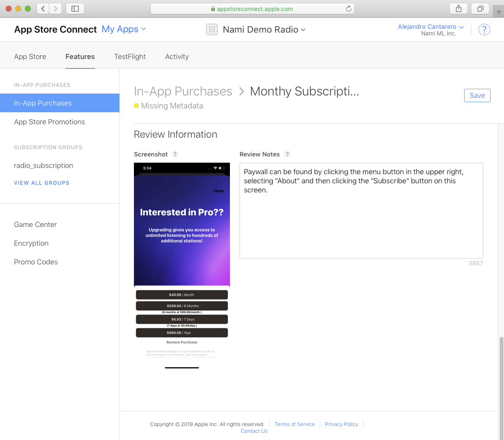
Task: Switch to the App Store tab
Action: pyautogui.click(x=30, y=57)
